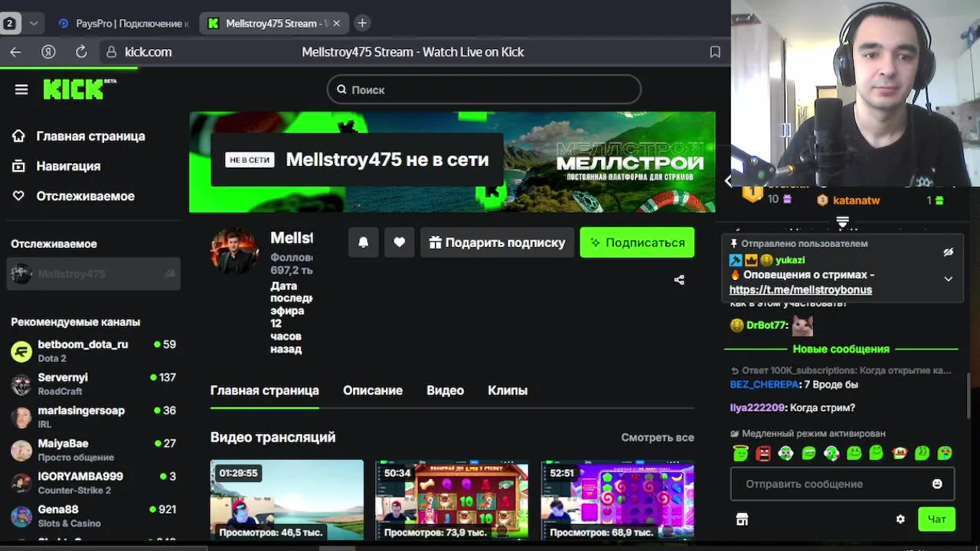The height and width of the screenshot is (551, 980).
Task: Bookmark the page in address bar
Action: [715, 52]
